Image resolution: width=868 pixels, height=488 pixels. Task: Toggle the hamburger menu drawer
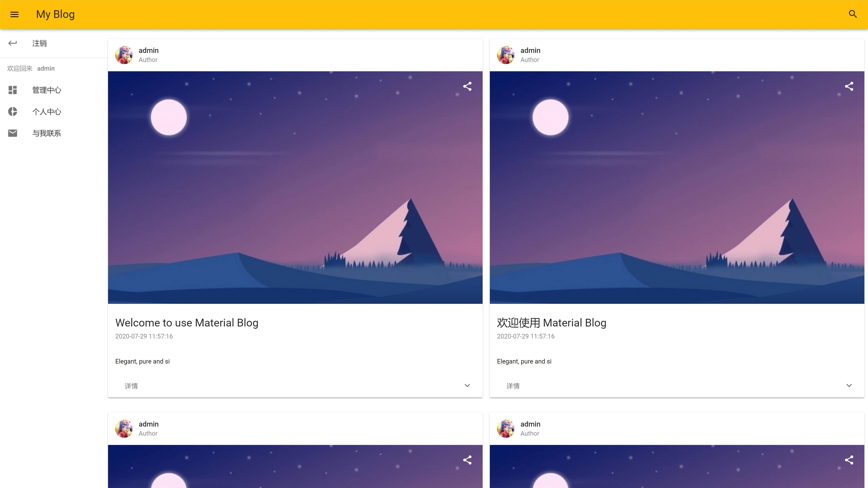tap(14, 14)
